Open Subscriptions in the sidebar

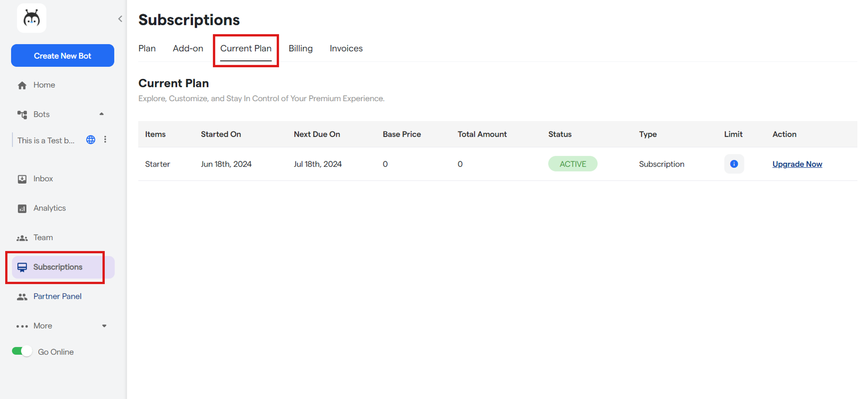click(x=57, y=267)
